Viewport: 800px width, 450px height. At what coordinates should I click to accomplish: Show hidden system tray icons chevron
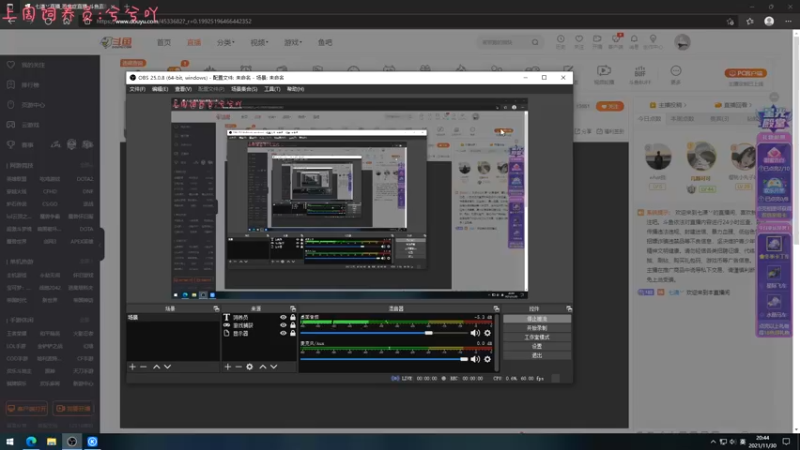[x=713, y=442]
